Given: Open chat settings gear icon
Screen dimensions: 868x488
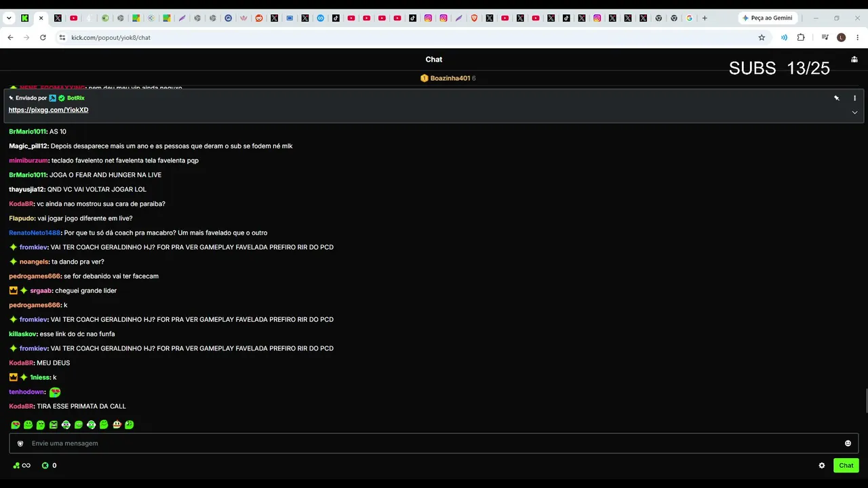Looking at the screenshot, I should click(822, 466).
